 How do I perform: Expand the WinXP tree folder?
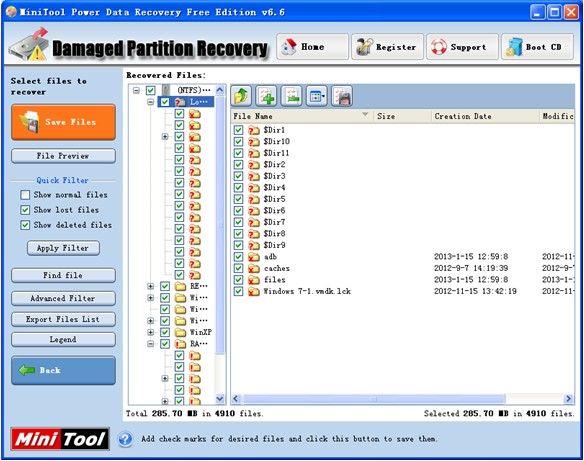click(x=150, y=332)
